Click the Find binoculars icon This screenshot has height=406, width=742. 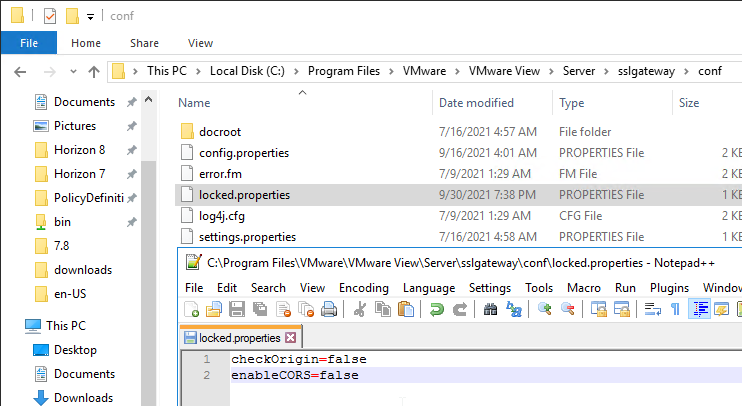point(490,309)
